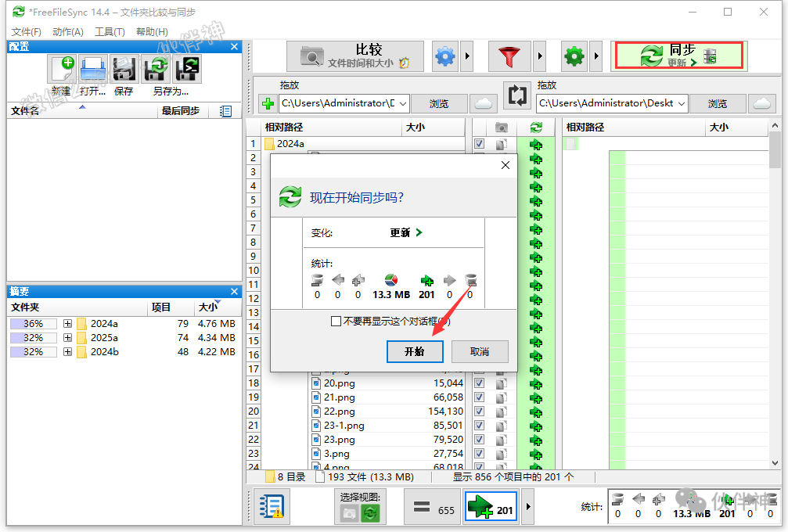
Task: Toggle checkbox for 3.png row
Action: [480, 454]
